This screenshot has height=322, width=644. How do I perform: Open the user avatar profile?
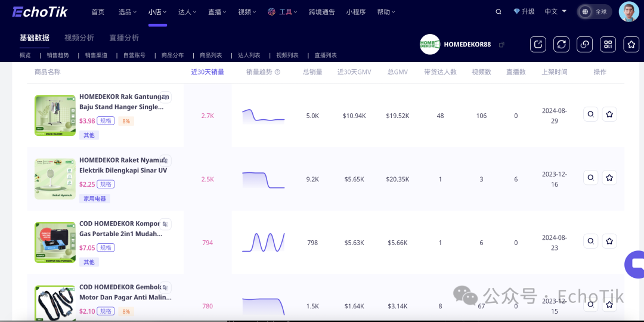pyautogui.click(x=629, y=11)
